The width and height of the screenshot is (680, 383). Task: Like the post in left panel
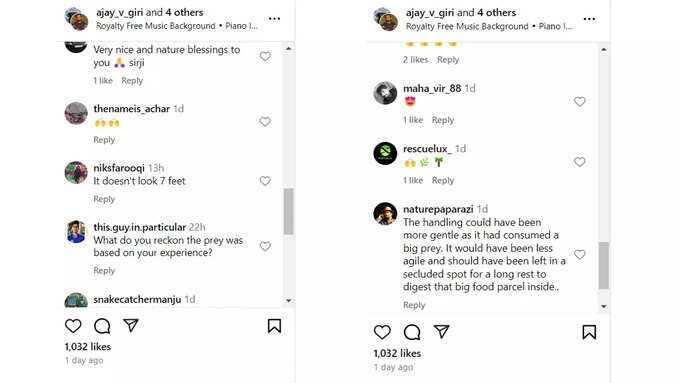tap(73, 326)
